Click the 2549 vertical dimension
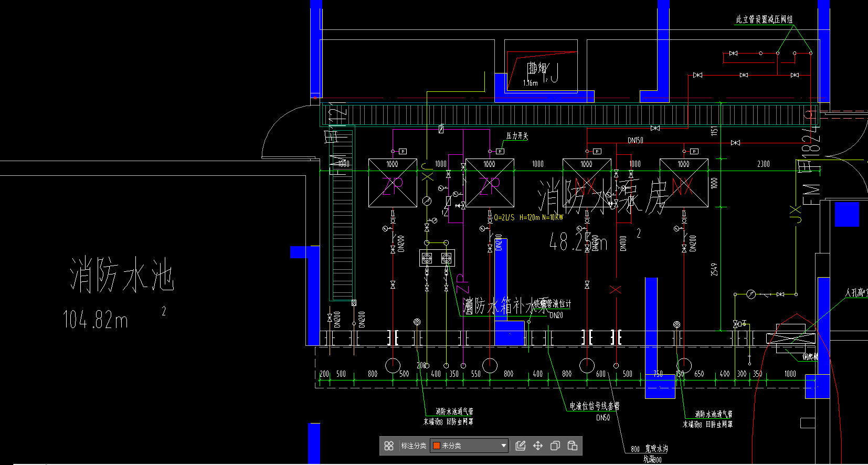This screenshot has height=465, width=868. click(x=714, y=270)
